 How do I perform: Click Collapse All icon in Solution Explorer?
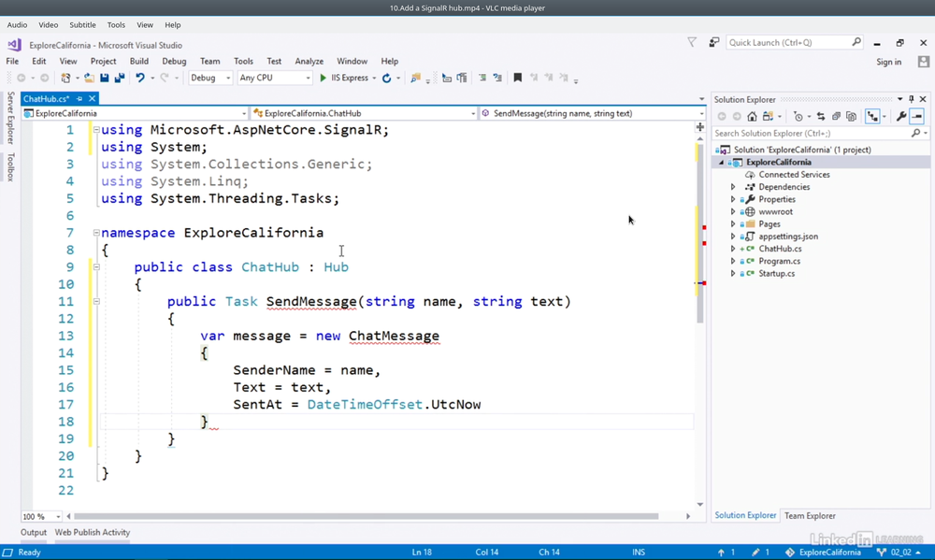click(836, 116)
